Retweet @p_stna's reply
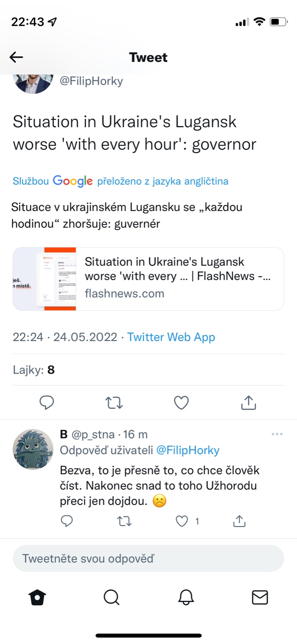 point(124,521)
